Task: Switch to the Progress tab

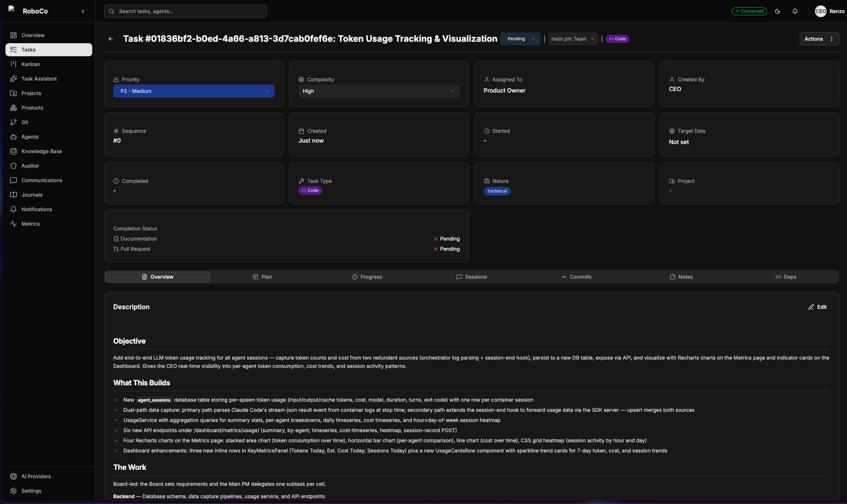Action: (367, 277)
